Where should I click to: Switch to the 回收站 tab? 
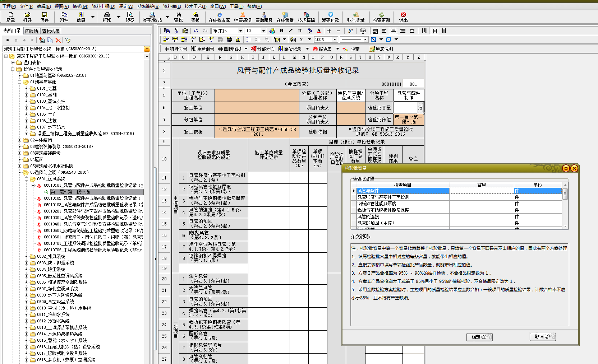pos(32,31)
